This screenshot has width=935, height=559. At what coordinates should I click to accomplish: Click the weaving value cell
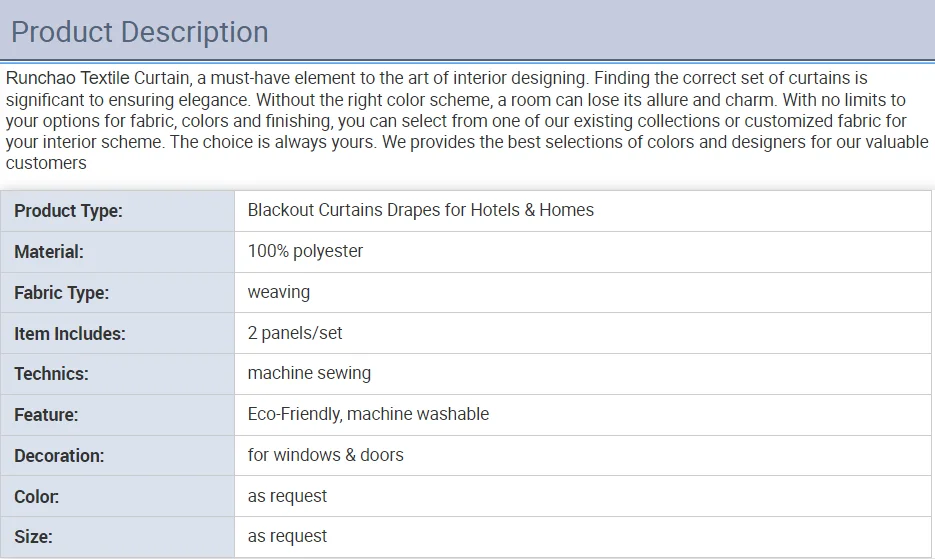click(x=583, y=293)
